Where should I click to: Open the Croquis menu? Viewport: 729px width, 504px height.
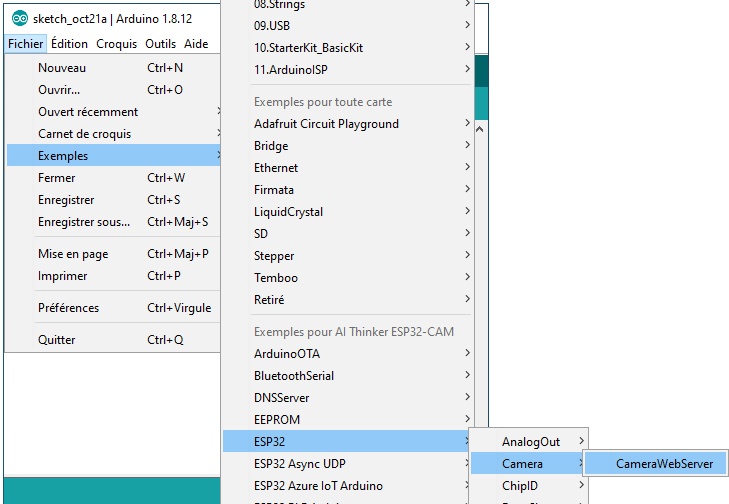[x=117, y=44]
